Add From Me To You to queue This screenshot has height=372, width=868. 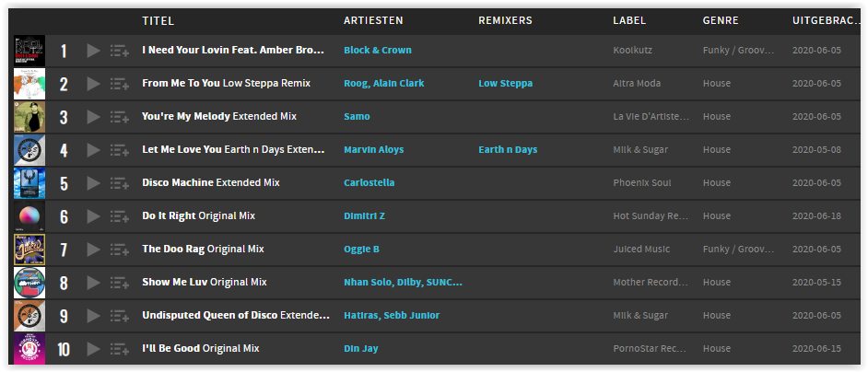[119, 84]
